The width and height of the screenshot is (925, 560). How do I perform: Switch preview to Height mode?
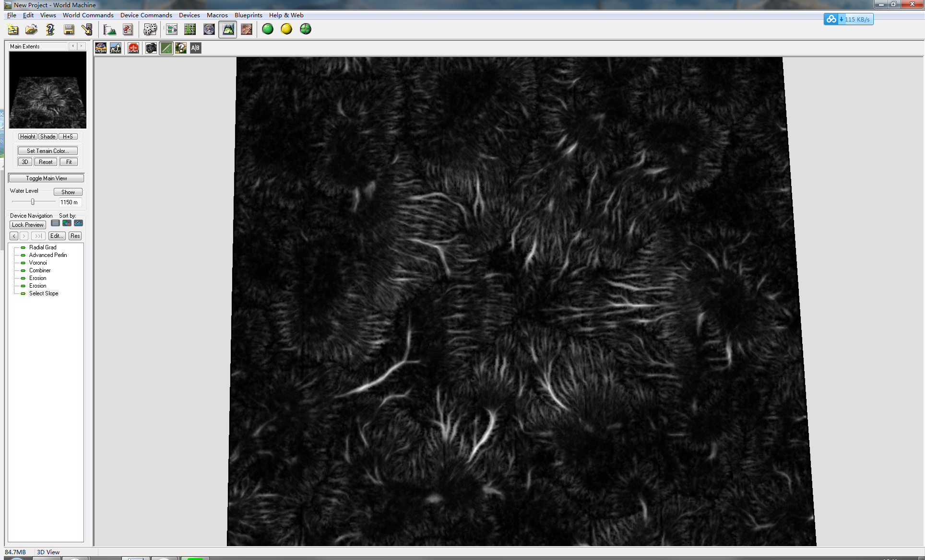pos(27,137)
